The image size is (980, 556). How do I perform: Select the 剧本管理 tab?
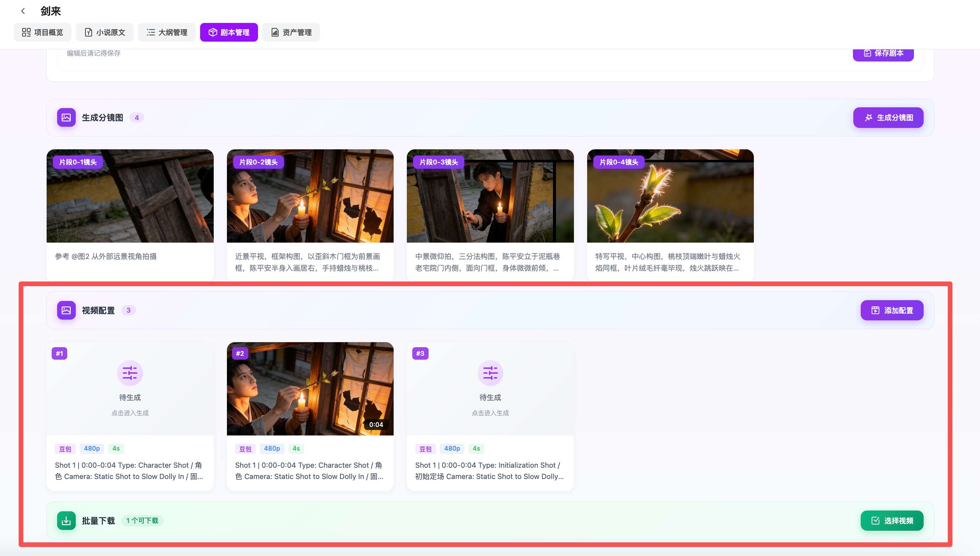[229, 32]
